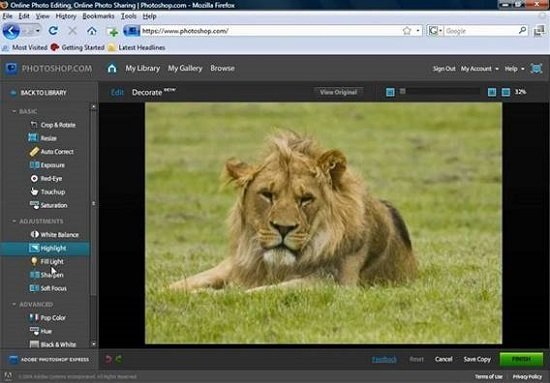Click the redo arrow icon

tap(119, 359)
